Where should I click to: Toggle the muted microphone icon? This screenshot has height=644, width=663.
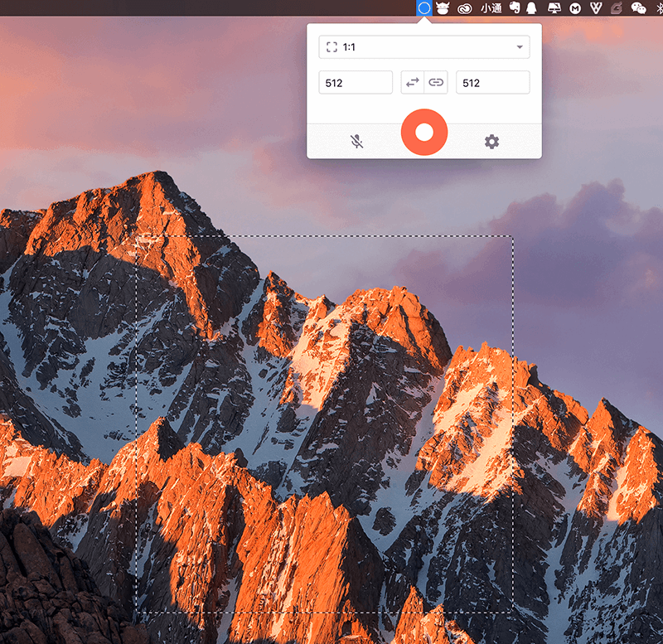357,142
